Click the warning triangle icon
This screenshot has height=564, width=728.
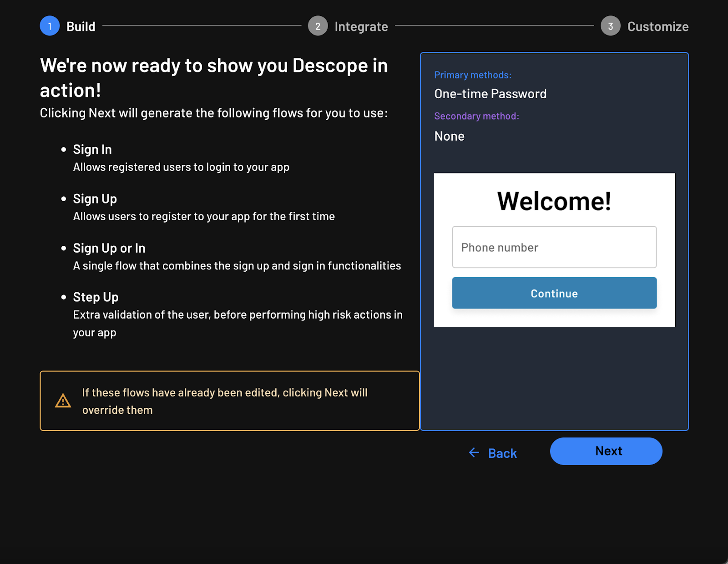tap(63, 401)
